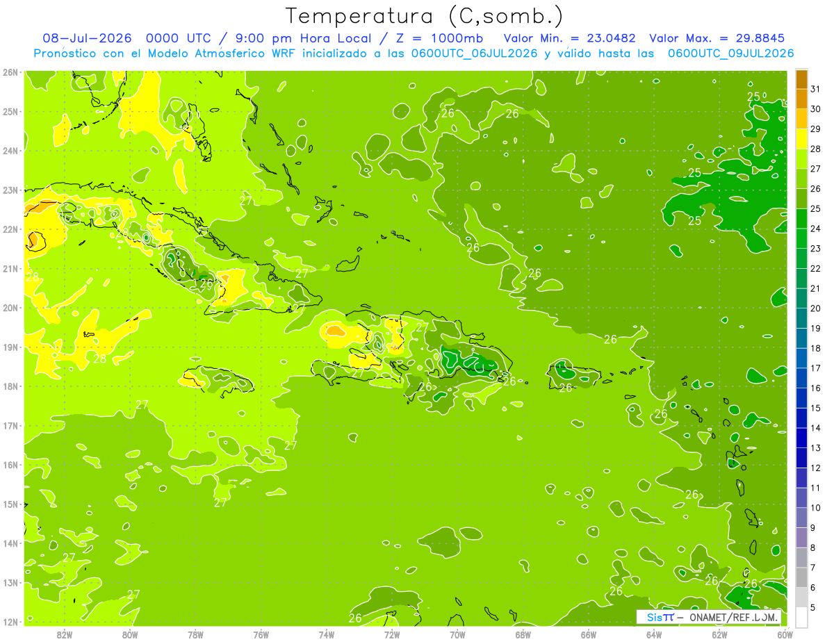Click the 14N latitude axis label
This screenshot has width=834, height=644.
(10, 543)
